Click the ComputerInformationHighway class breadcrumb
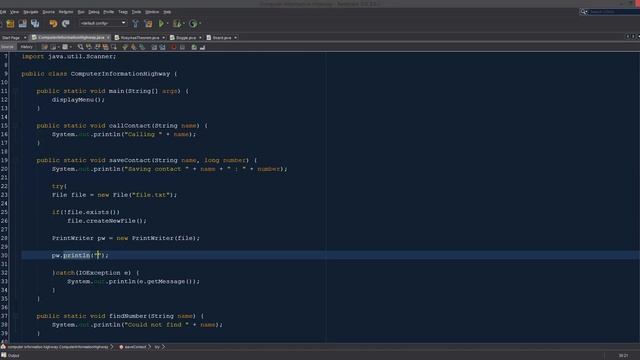Screen dimensions: 640x360 [x=57, y=347]
